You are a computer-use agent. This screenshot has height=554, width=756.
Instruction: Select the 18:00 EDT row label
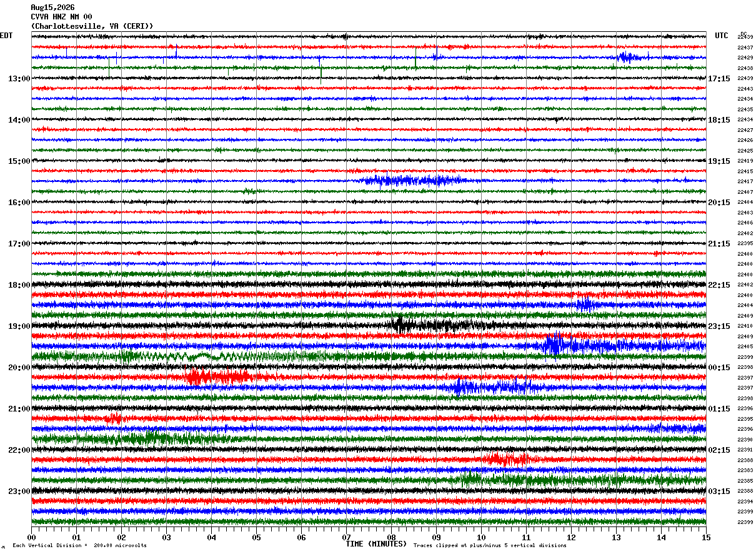click(19, 285)
